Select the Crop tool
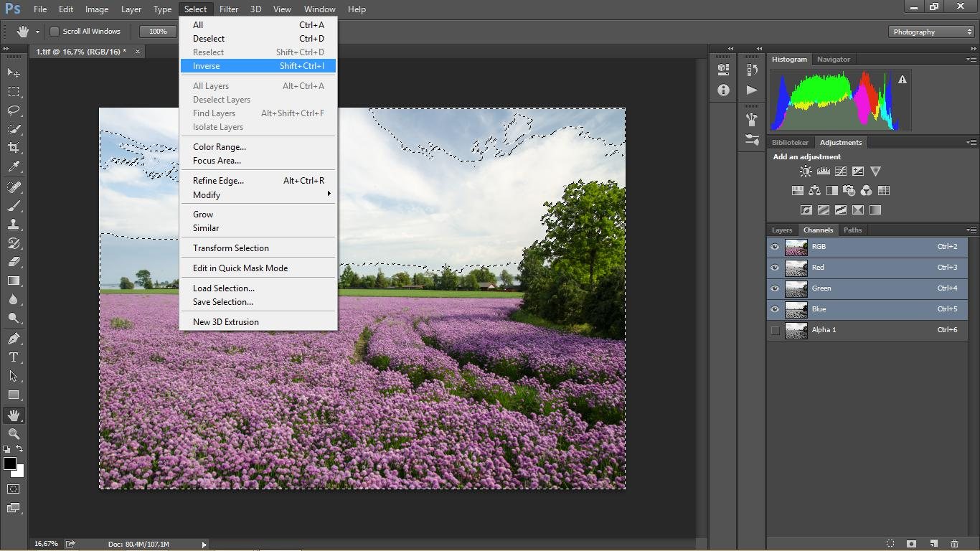This screenshot has width=980, height=551. pos(14,148)
